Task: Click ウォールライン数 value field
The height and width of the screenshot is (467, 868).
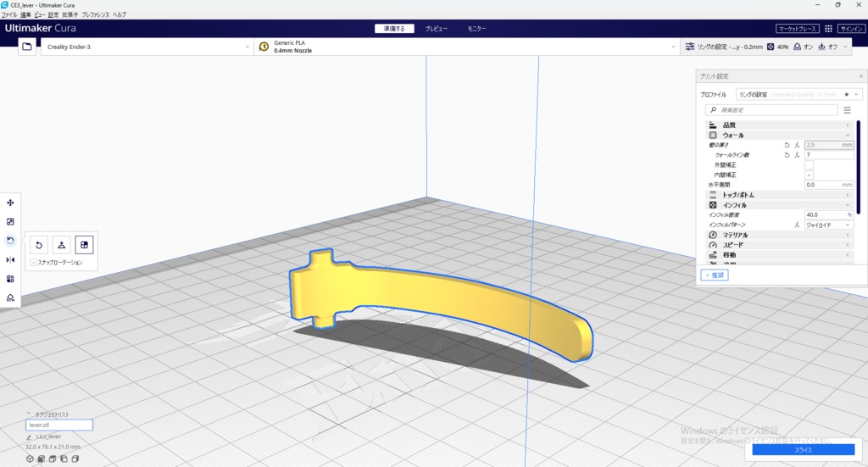Action: pos(829,155)
